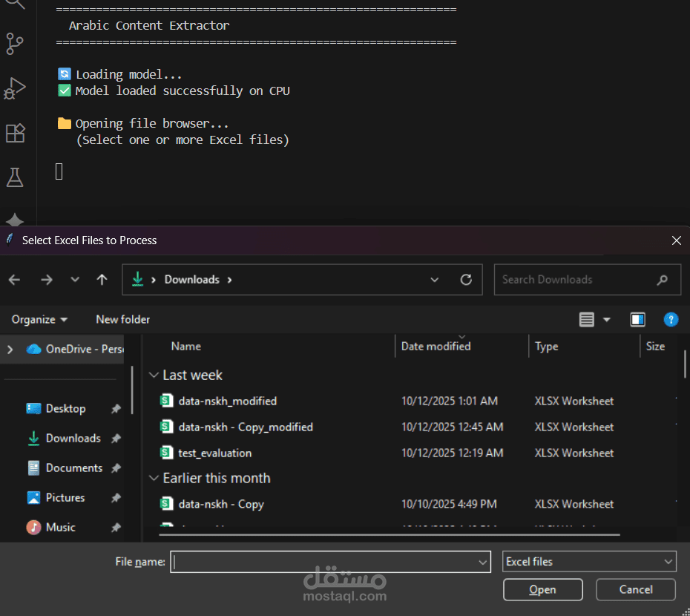The width and height of the screenshot is (690, 616).
Task: Click the file list vertical scrollbar
Action: (x=685, y=364)
